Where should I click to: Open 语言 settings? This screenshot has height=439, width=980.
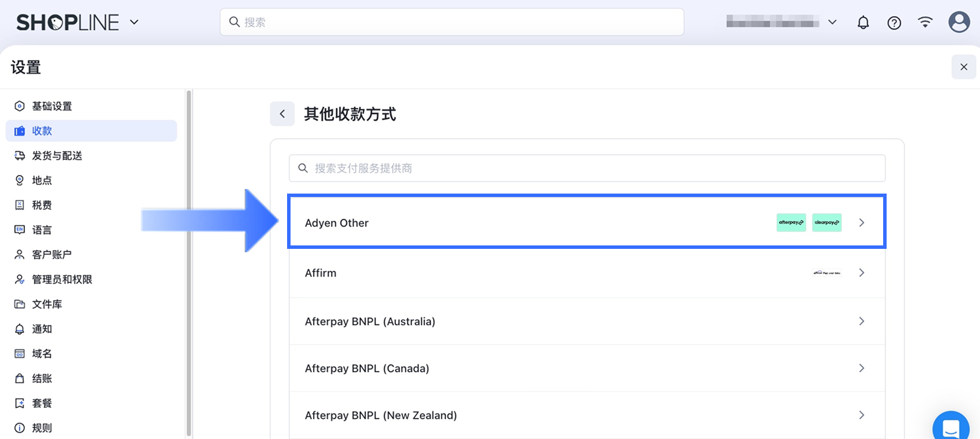[91, 230]
